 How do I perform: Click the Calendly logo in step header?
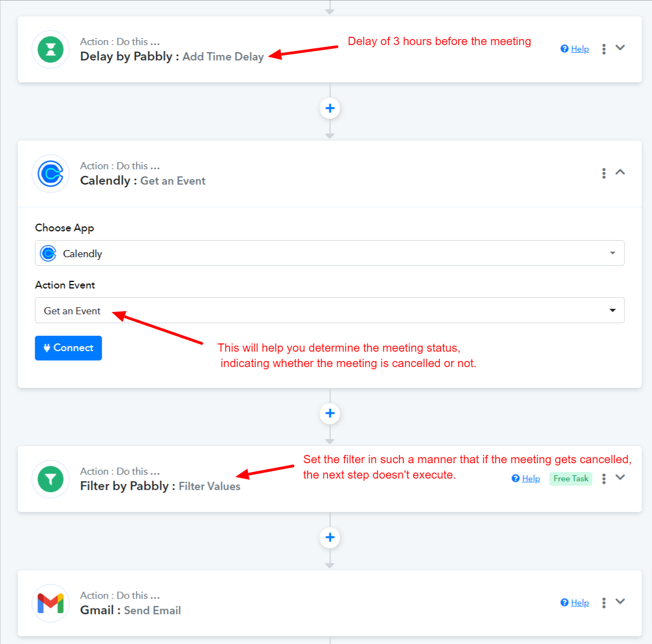tap(51, 174)
